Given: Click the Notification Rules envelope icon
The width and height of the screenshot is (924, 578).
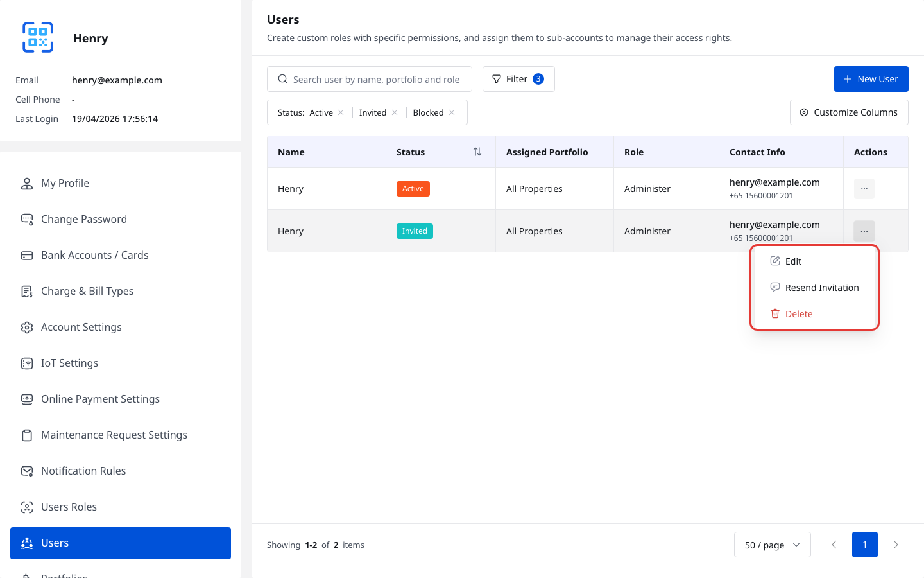Looking at the screenshot, I should coord(27,471).
